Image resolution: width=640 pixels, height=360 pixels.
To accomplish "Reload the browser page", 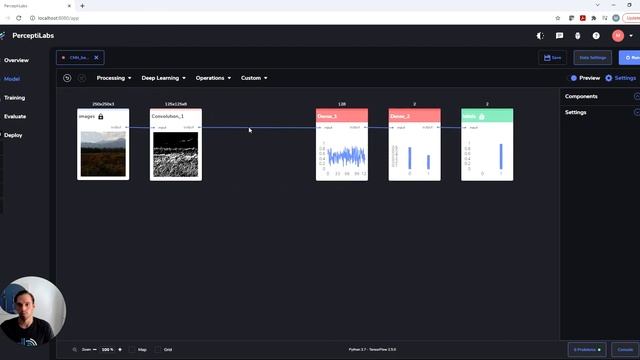I will click(19, 18).
